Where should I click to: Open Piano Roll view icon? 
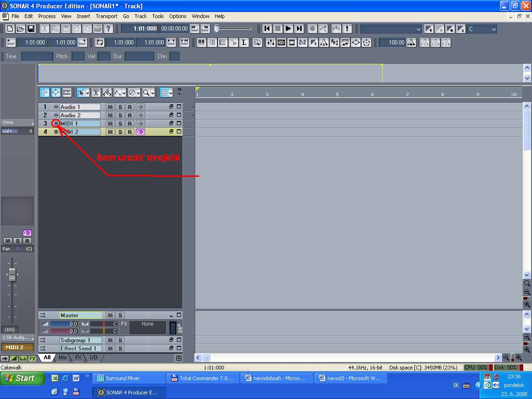click(x=201, y=42)
